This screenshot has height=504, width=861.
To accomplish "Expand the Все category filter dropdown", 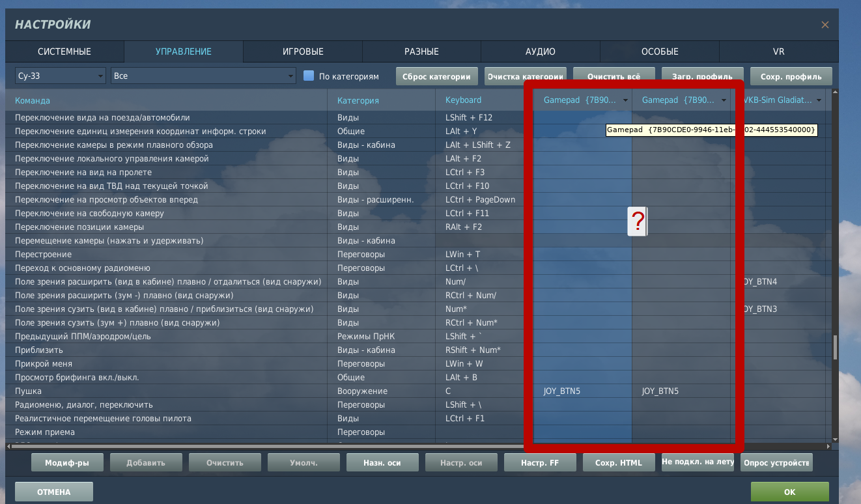I will click(x=203, y=76).
